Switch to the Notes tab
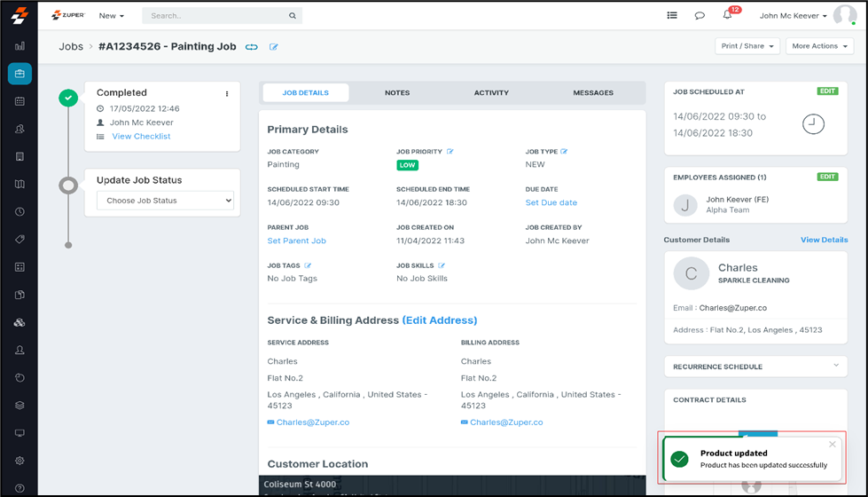The image size is (868, 497). (x=397, y=93)
